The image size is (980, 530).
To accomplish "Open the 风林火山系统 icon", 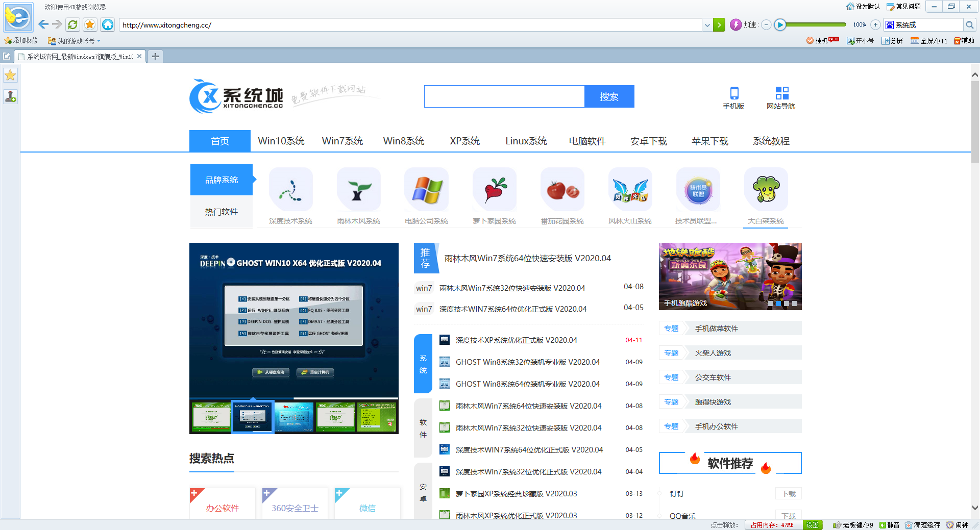I will pos(630,189).
